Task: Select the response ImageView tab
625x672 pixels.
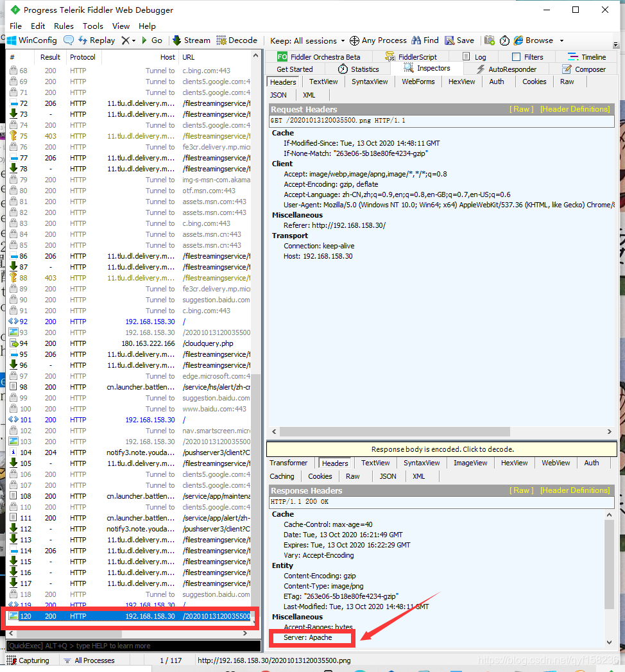Action: click(470, 463)
